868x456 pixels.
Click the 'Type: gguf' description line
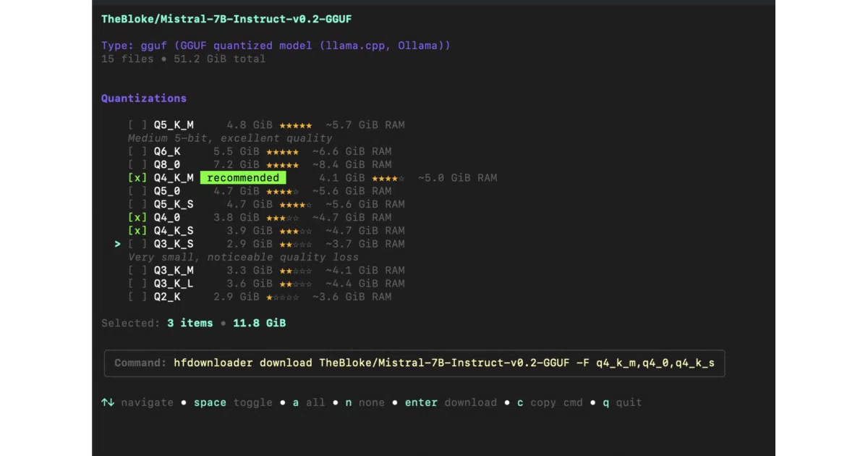(x=276, y=46)
